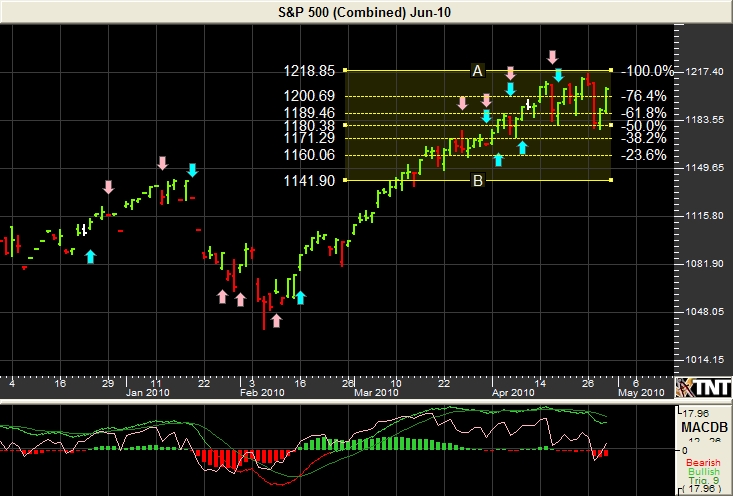Select the 1141.90 Fibonacci price label

pos(309,181)
